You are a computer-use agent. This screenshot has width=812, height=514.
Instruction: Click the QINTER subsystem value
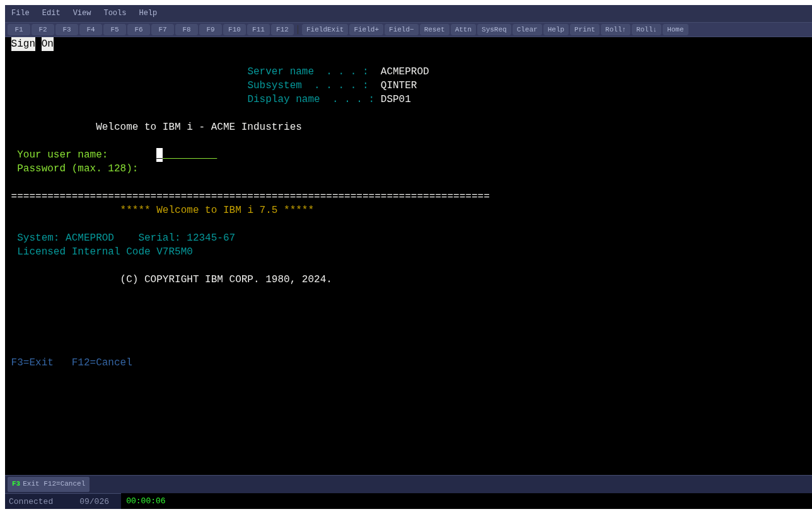[398, 86]
